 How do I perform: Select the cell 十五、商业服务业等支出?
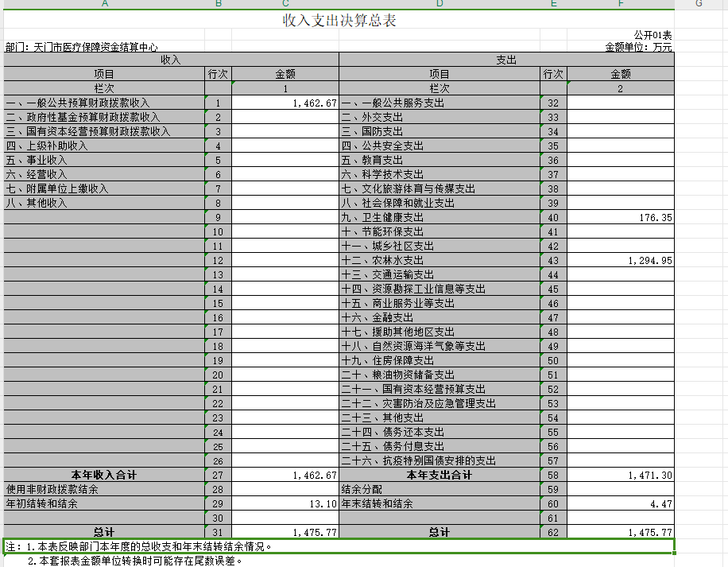click(x=440, y=303)
